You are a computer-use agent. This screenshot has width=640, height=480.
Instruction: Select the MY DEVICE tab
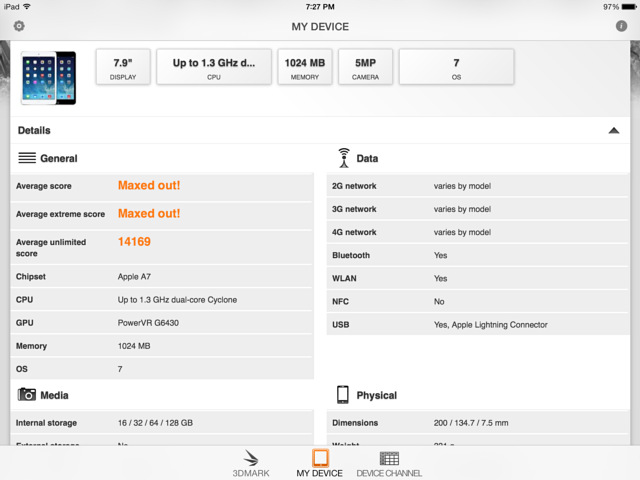[x=320, y=463]
